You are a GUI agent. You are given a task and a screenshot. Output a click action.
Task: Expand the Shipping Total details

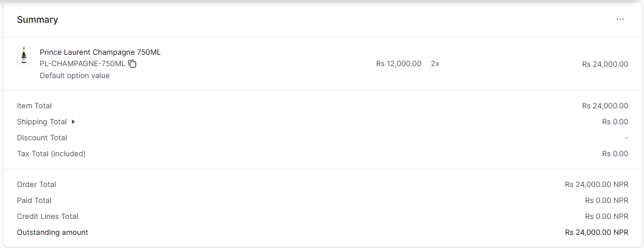(x=74, y=122)
